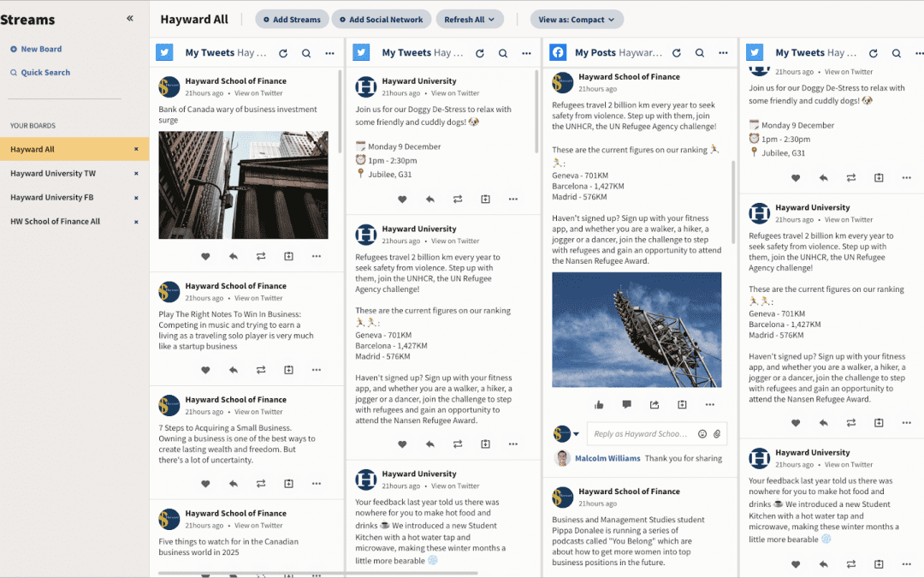924x578 pixels.
Task: Open View on Twitter for Bank of Canada tweet
Action: (258, 93)
